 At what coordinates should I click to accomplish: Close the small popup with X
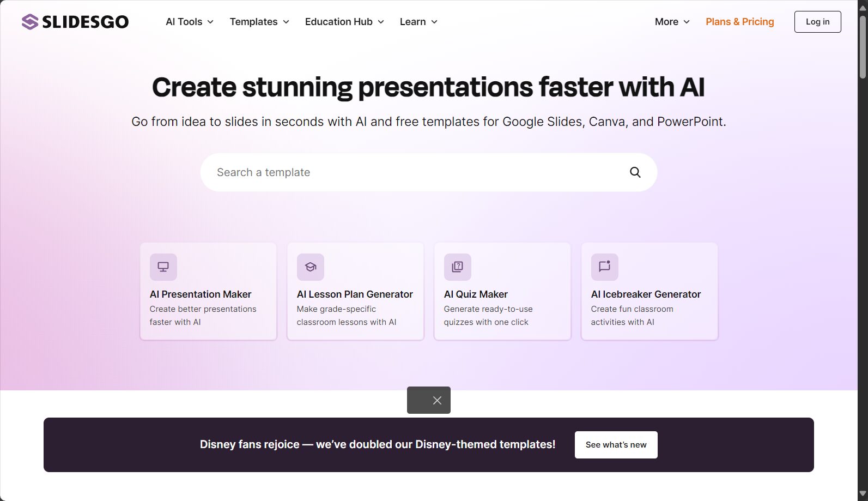437,401
